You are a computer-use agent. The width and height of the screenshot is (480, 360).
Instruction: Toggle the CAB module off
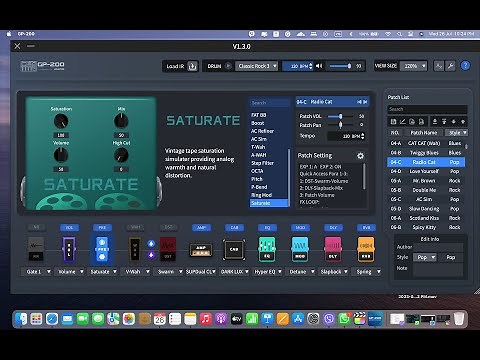pyautogui.click(x=234, y=228)
